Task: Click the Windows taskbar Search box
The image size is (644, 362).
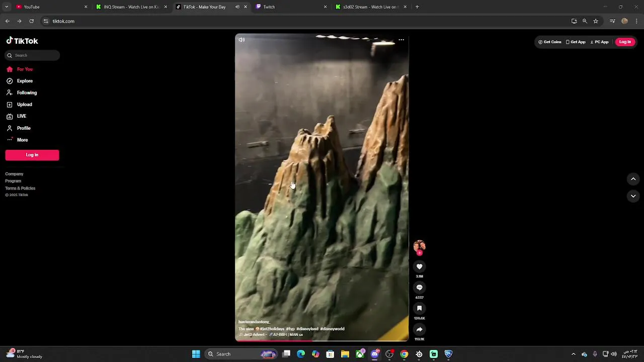Action: coord(242,354)
